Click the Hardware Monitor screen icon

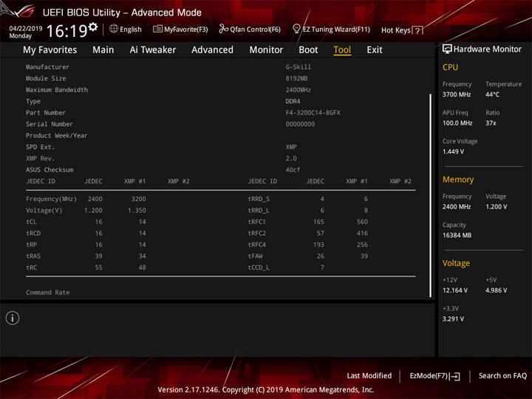click(x=447, y=50)
